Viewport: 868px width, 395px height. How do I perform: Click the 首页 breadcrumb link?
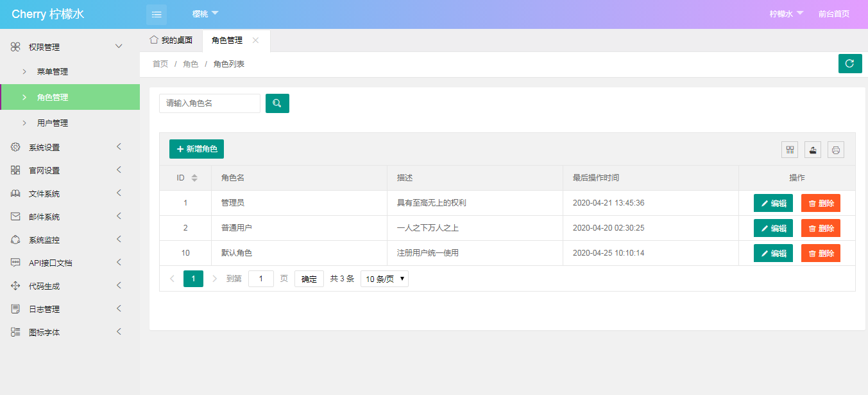[160, 64]
